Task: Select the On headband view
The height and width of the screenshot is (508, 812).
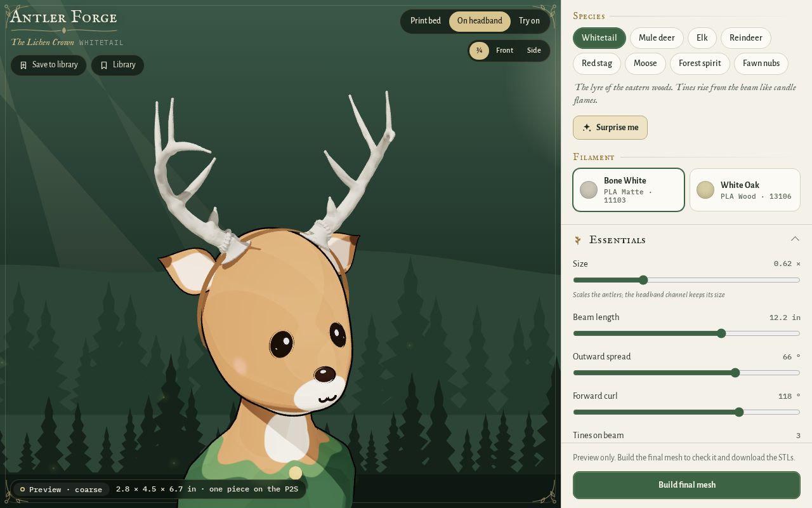Action: point(480,21)
